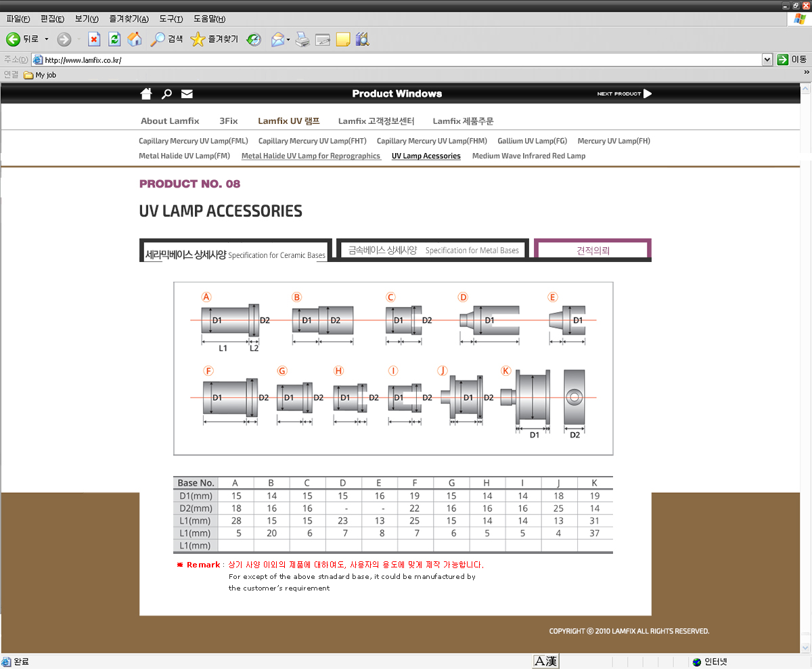Switch to the 금속베이스 상세사양 Metal Bases tab

coord(433,251)
